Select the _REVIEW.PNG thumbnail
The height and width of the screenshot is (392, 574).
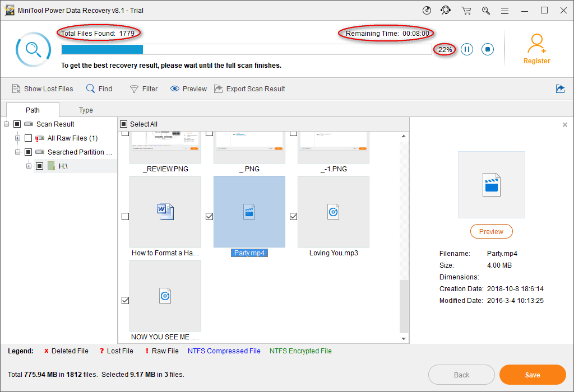(165, 147)
